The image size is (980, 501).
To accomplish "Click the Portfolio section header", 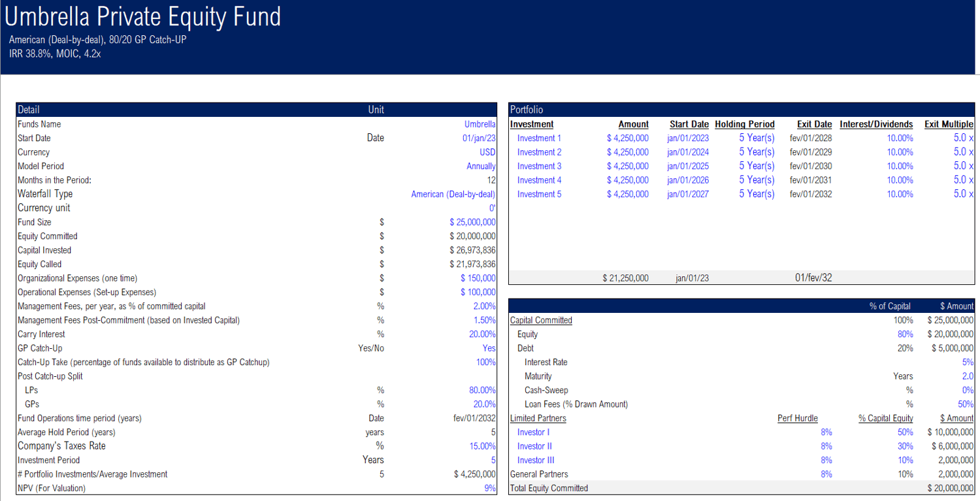I will (742, 110).
